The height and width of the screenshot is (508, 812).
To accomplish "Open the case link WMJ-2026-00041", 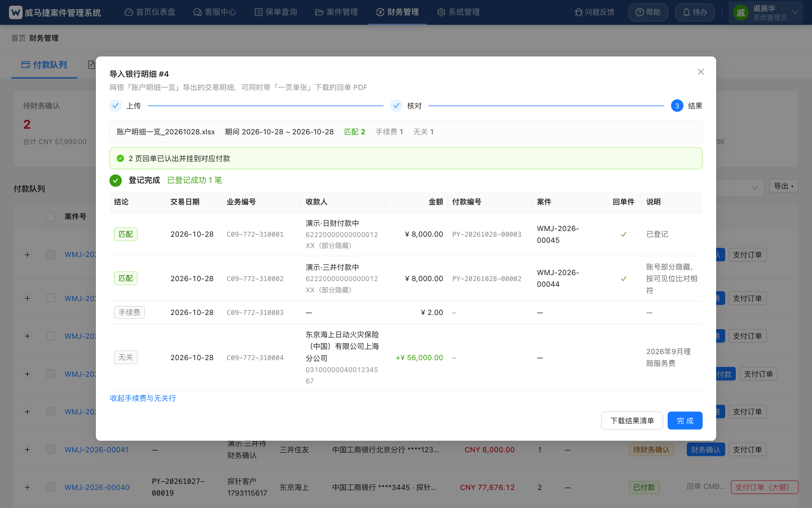I will tap(97, 450).
